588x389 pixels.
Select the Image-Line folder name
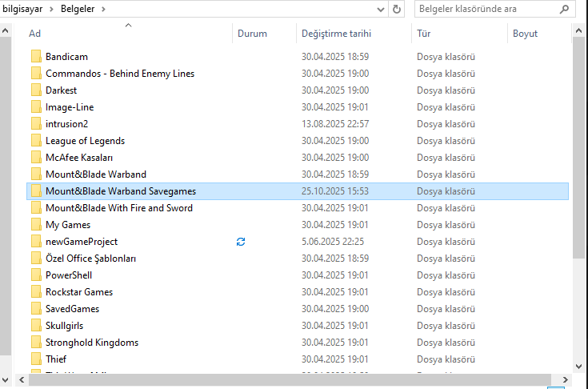click(x=70, y=107)
